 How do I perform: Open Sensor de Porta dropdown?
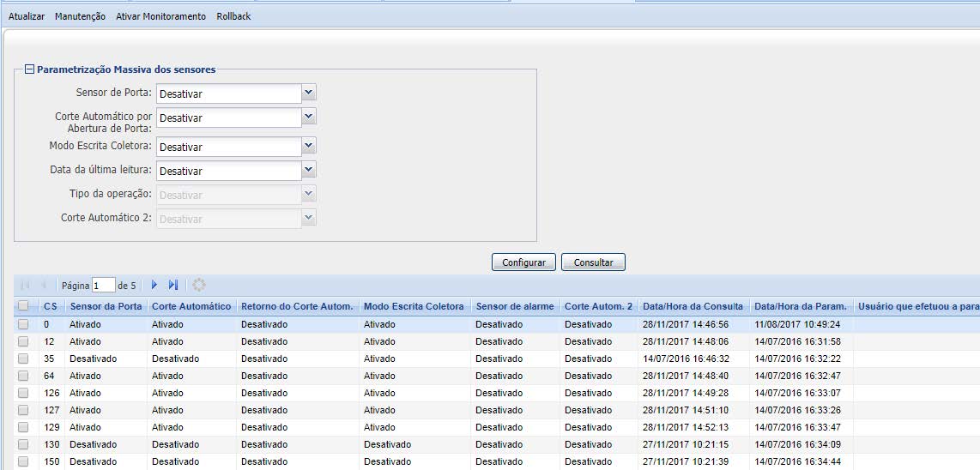(309, 93)
